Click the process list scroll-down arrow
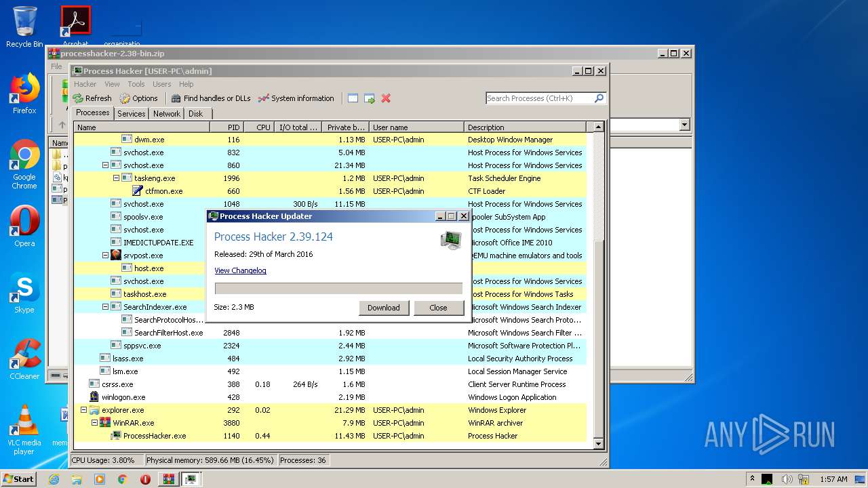Image resolution: width=868 pixels, height=488 pixels. 598,444
